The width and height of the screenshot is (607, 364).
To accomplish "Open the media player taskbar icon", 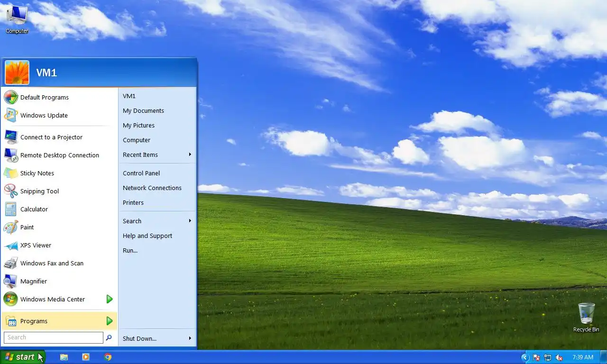I will pyautogui.click(x=86, y=357).
